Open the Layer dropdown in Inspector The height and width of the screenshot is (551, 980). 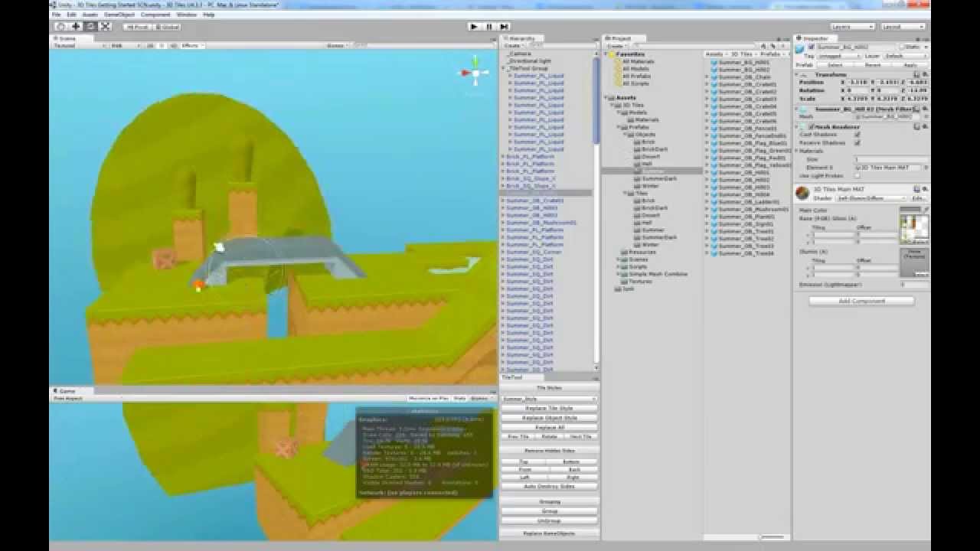(x=905, y=56)
